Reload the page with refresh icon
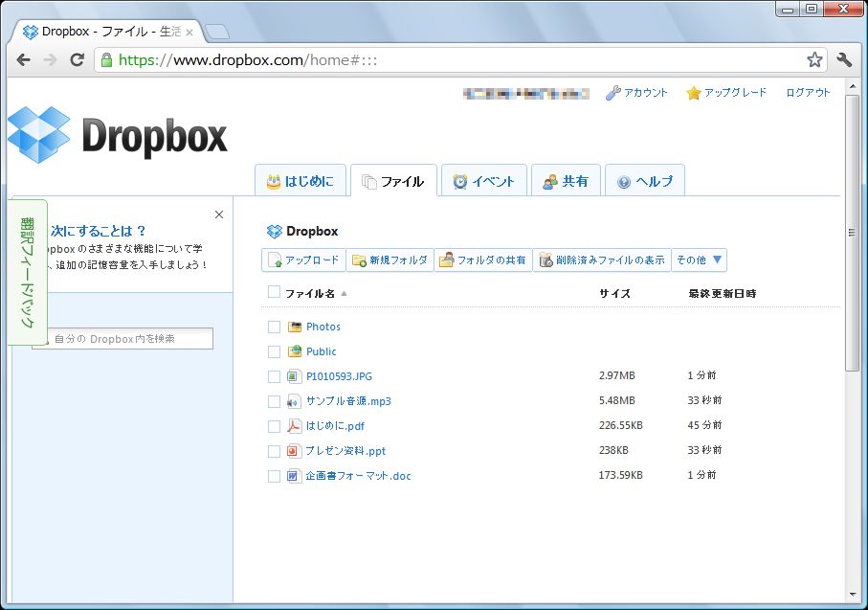Viewport: 868px width, 610px height. tap(77, 59)
